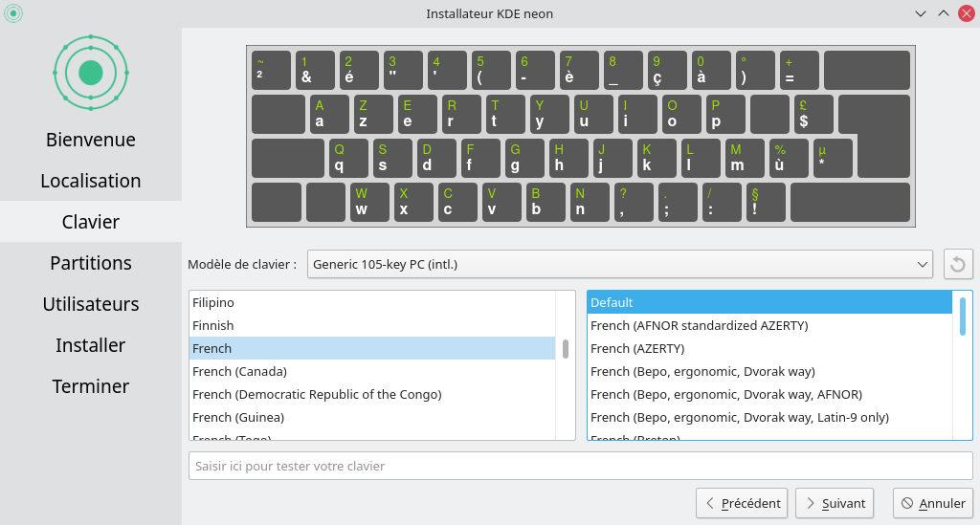
Task: Click the cancel circle icon on Annuler
Action: 907,503
